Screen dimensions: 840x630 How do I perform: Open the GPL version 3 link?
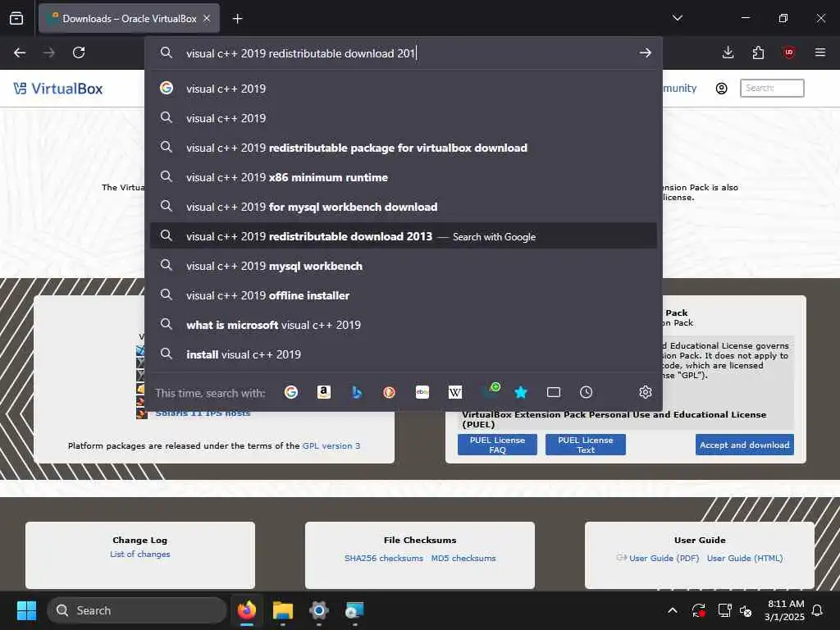331,445
